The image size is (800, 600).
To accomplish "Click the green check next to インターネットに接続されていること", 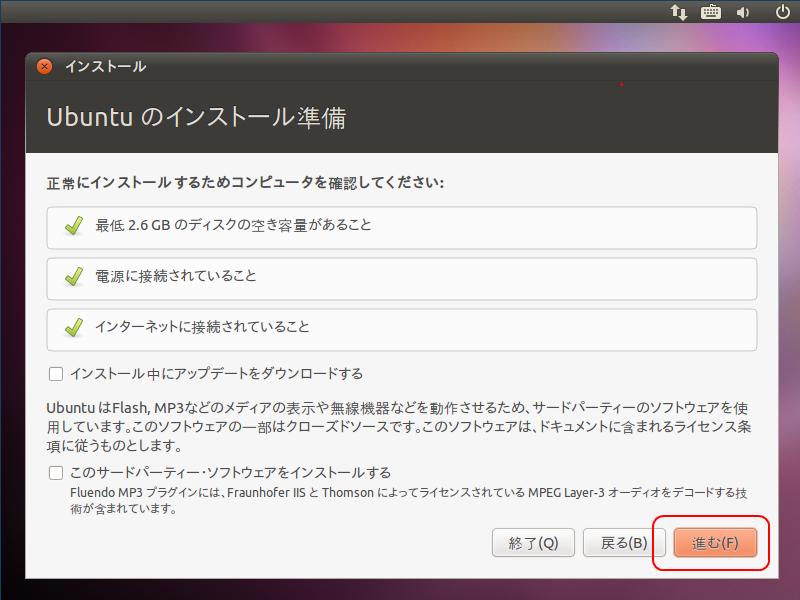I will [x=74, y=328].
